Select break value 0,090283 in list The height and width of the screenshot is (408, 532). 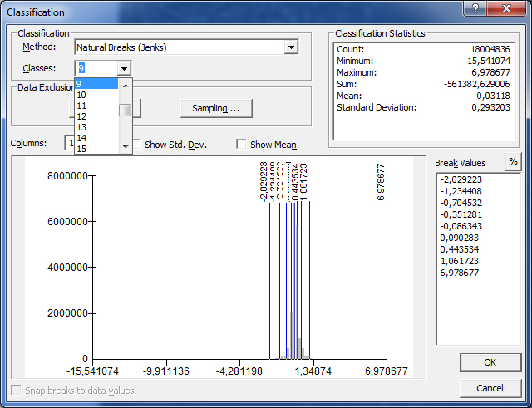click(x=460, y=238)
